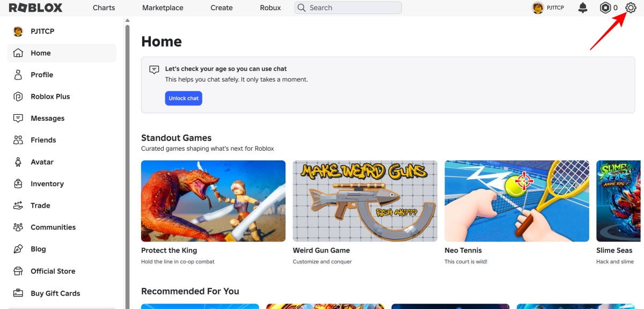Click the chat icon in age banner
This screenshot has height=309, width=644.
(154, 70)
